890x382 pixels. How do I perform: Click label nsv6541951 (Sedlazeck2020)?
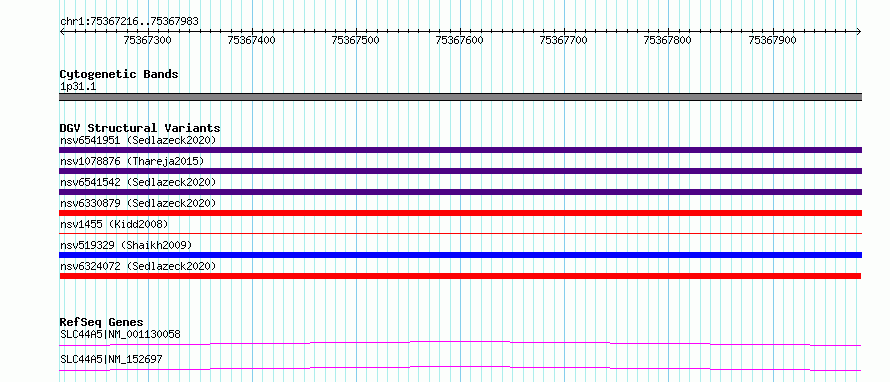(x=138, y=140)
